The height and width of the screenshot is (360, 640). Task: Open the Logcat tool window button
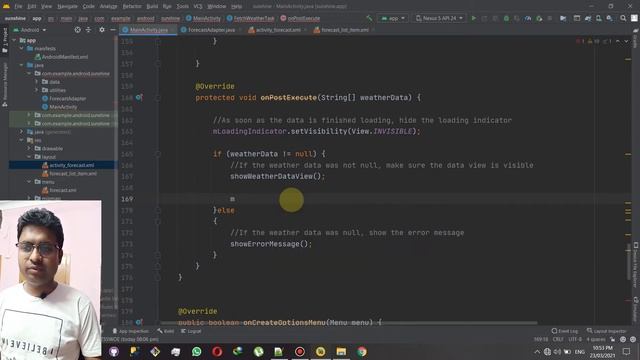click(191, 331)
